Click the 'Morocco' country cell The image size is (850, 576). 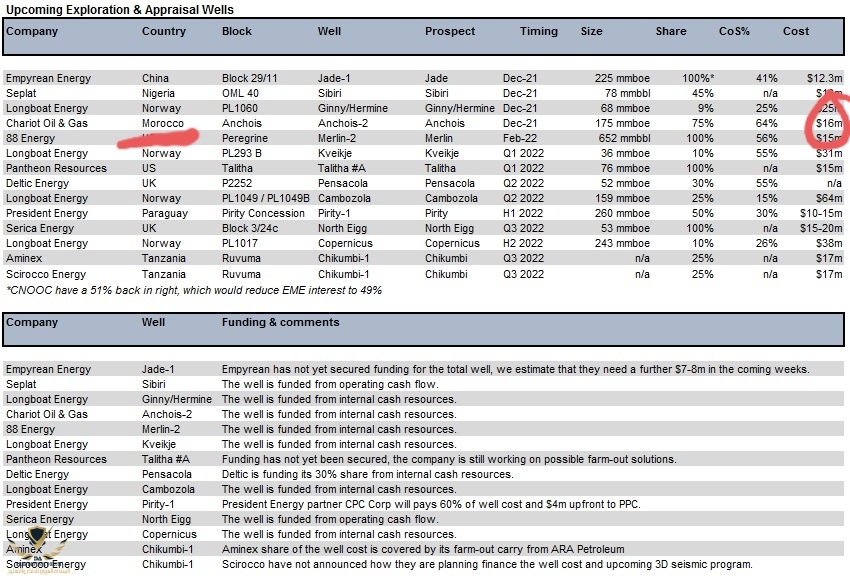point(163,124)
